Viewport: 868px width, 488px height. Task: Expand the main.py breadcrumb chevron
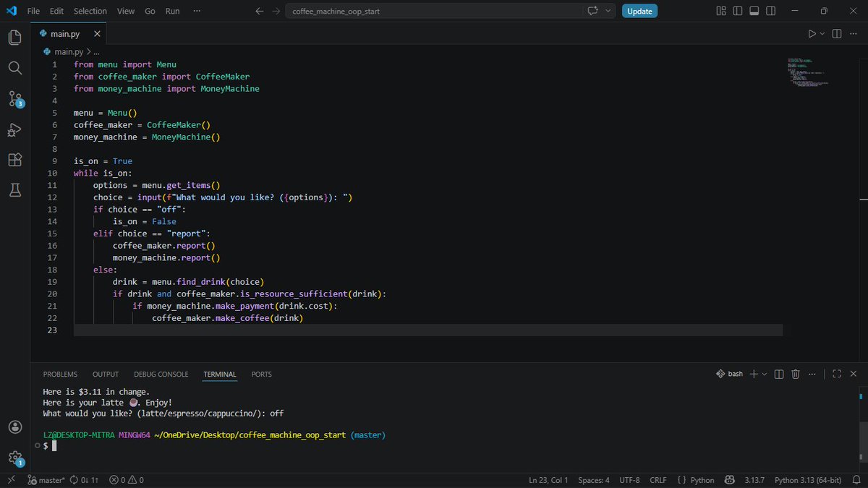(88, 52)
